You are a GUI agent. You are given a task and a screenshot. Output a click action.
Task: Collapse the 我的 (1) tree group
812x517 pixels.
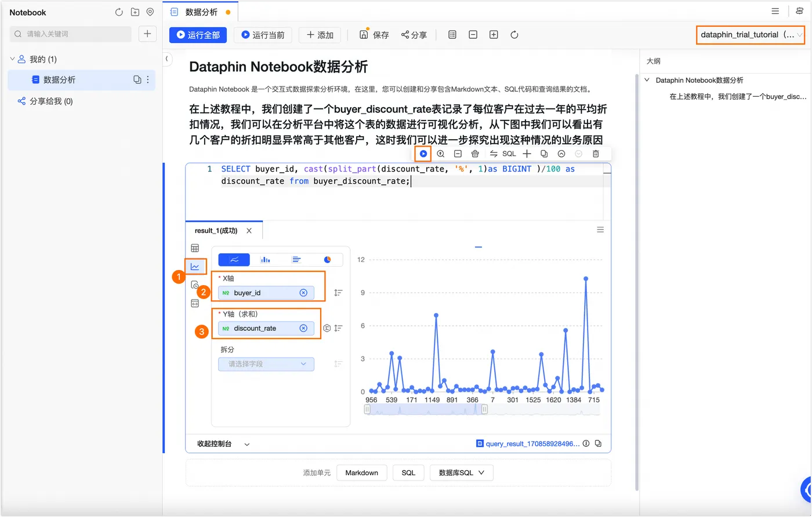12,59
